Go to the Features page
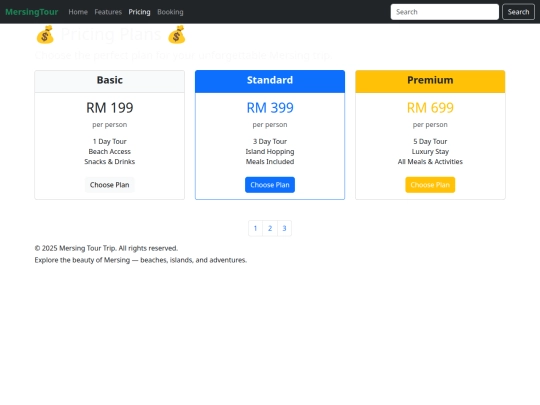This screenshot has width=540, height=405. coord(108,12)
